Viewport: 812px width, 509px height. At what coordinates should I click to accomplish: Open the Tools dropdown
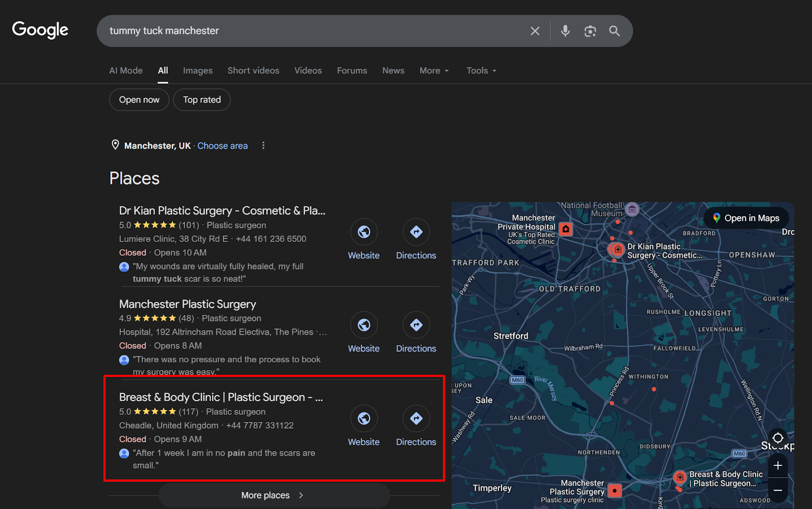481,70
